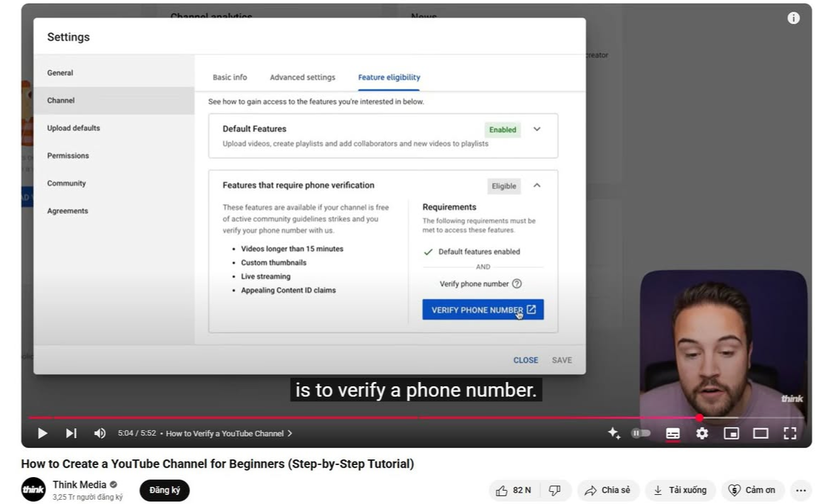
Task: Click the video info icon
Action: tap(793, 18)
